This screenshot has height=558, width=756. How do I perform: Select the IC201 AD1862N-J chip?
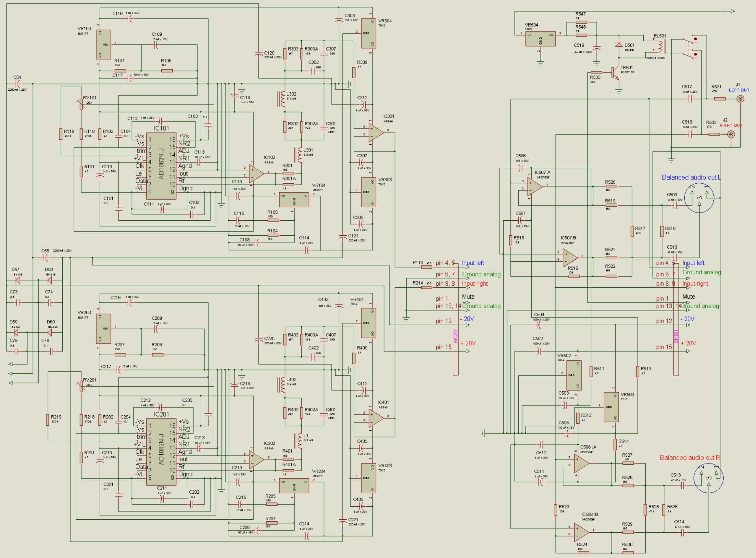pos(161,452)
